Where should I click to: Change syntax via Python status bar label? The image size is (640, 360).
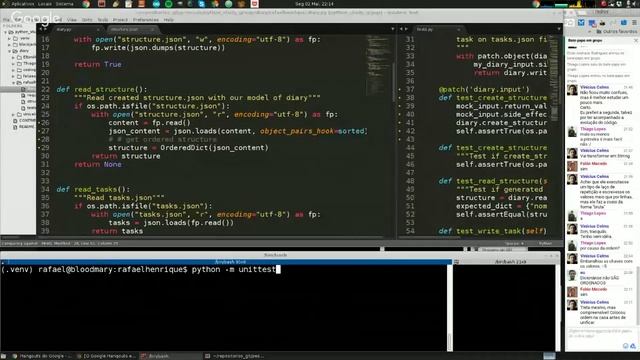[545, 243]
